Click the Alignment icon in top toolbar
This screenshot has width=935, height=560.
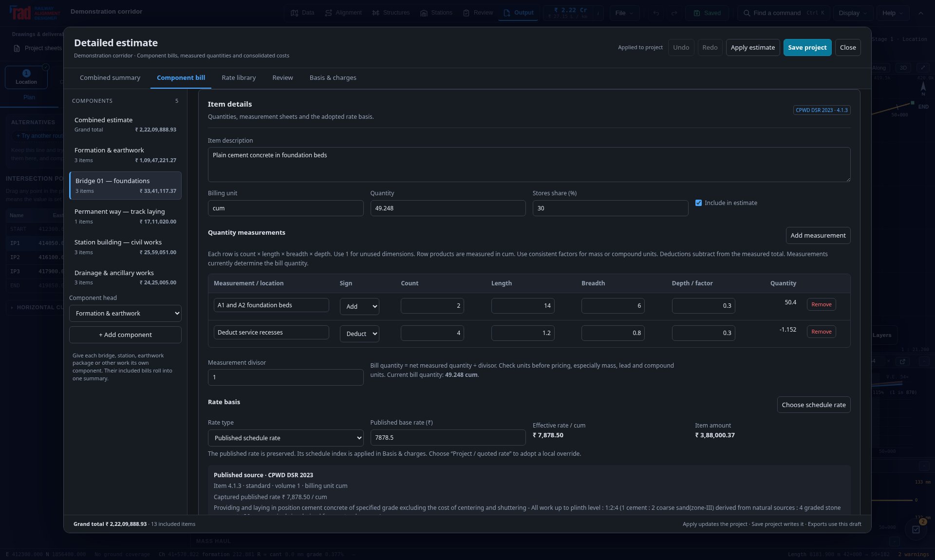[329, 13]
